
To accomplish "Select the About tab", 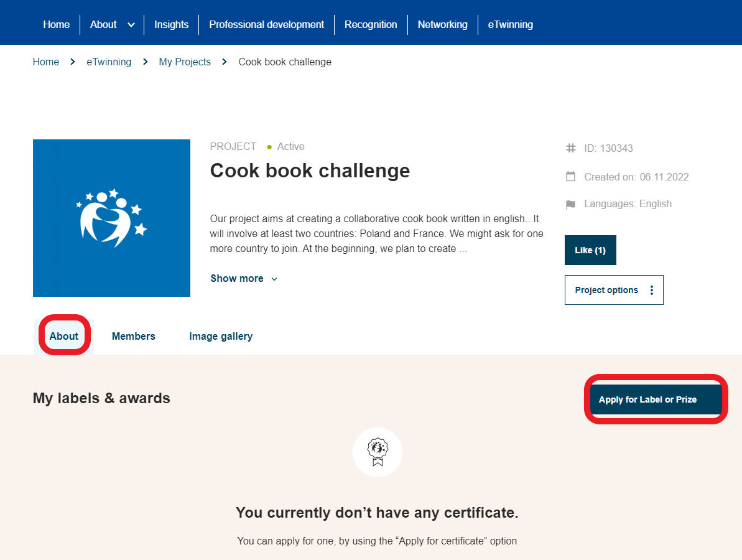I will click(x=64, y=337).
